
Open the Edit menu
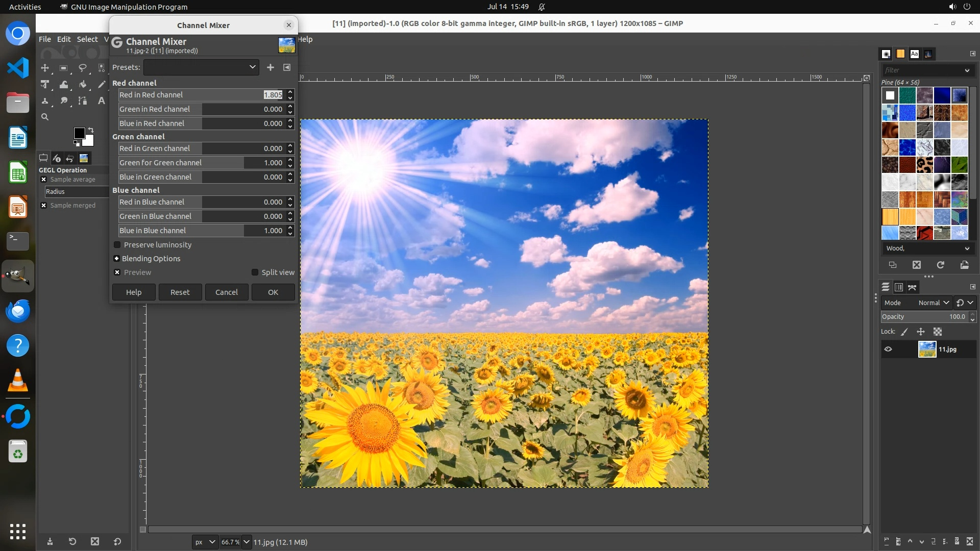(x=64, y=39)
